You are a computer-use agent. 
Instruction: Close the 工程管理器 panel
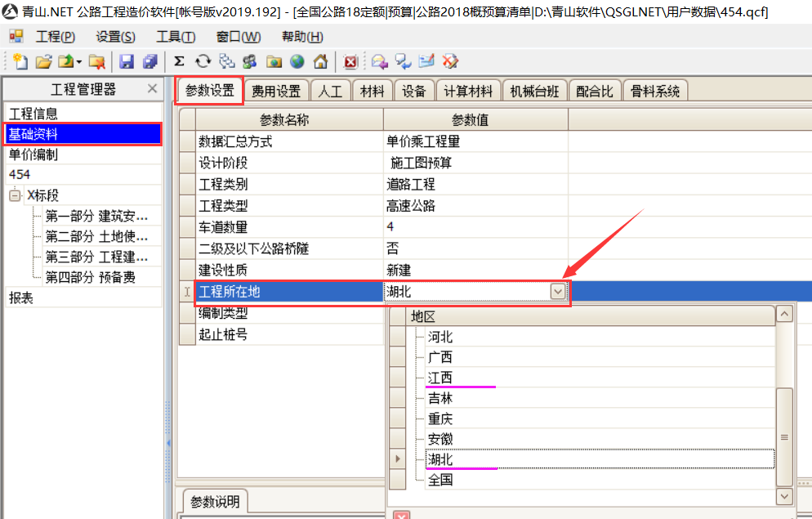click(x=152, y=89)
